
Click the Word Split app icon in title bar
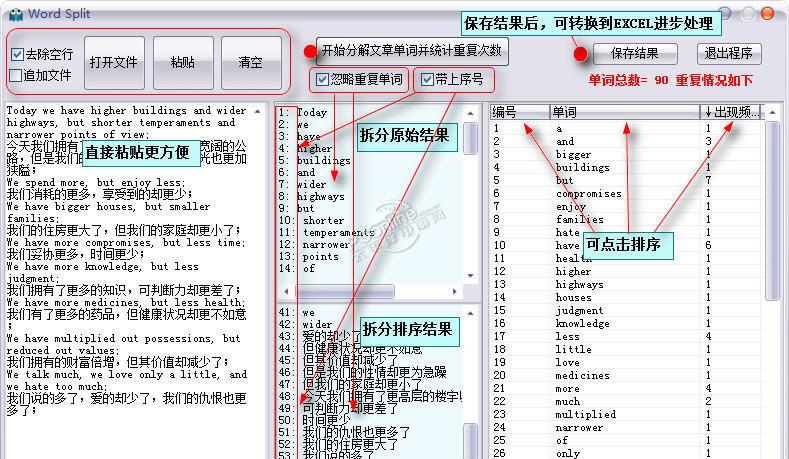(16, 14)
